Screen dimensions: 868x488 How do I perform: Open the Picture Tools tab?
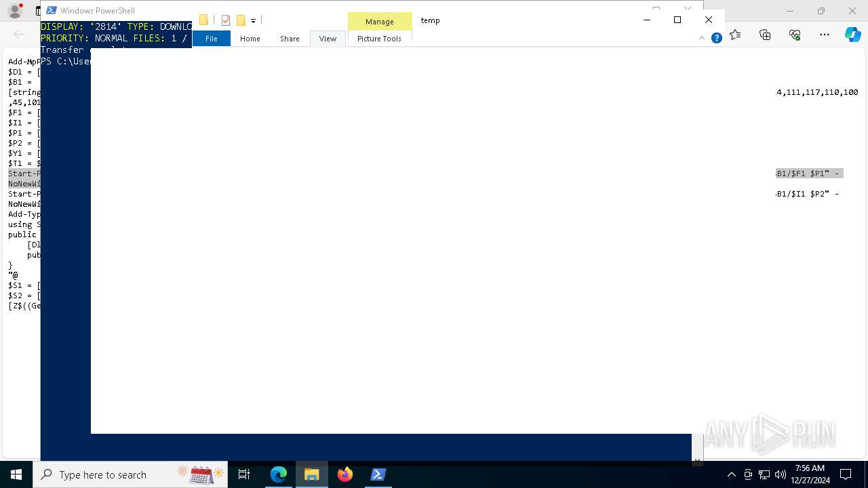pos(379,39)
